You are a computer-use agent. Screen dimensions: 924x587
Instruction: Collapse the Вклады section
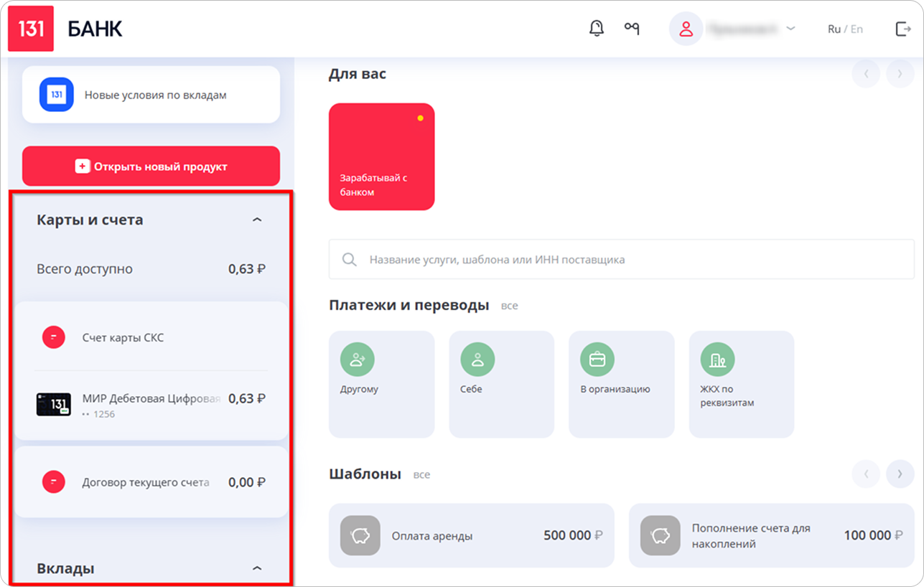pos(257,568)
